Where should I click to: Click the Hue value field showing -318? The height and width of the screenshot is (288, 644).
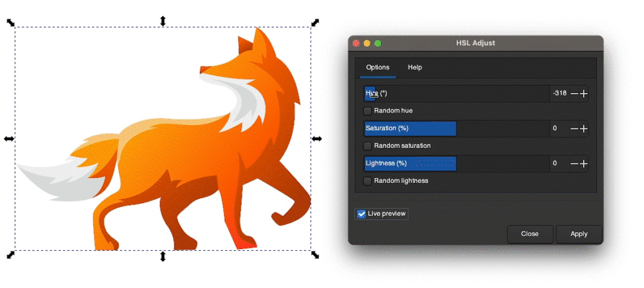click(559, 94)
